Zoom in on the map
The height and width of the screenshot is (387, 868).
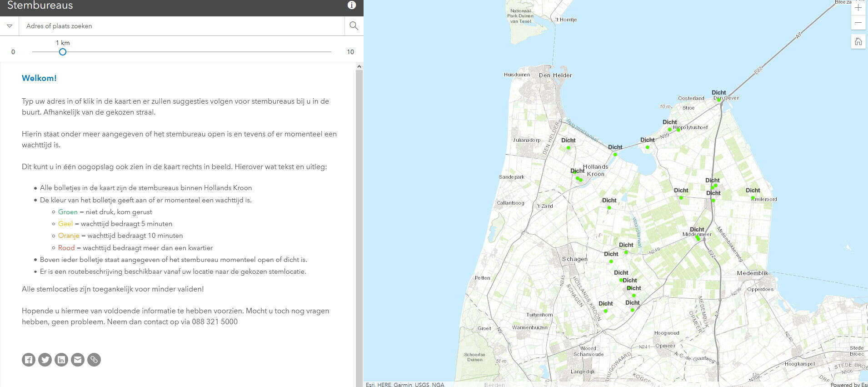click(x=858, y=8)
